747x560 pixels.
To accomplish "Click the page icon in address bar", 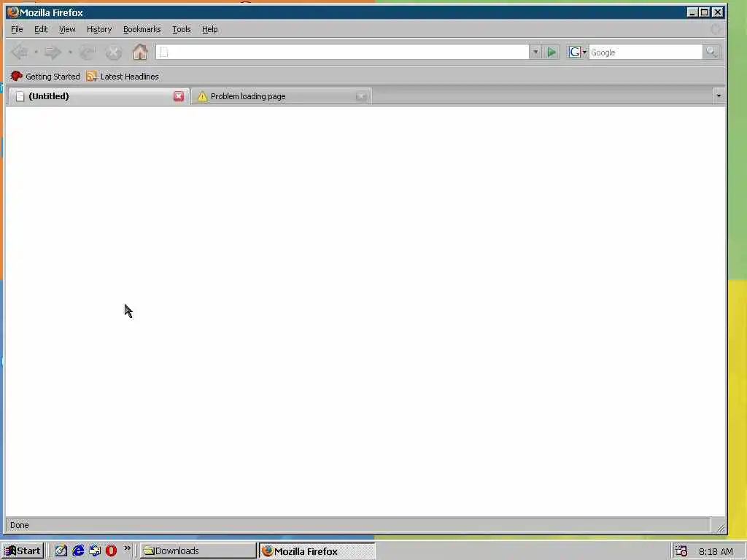I will point(163,52).
